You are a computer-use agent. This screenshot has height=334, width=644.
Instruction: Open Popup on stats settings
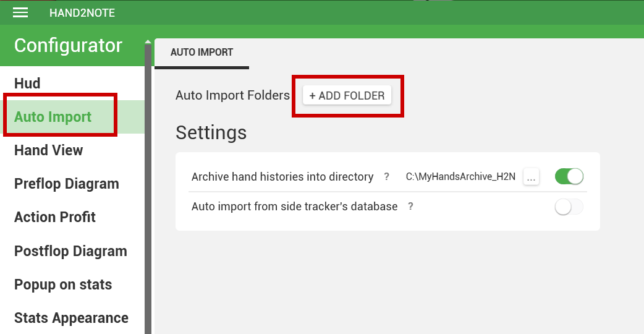coord(63,285)
